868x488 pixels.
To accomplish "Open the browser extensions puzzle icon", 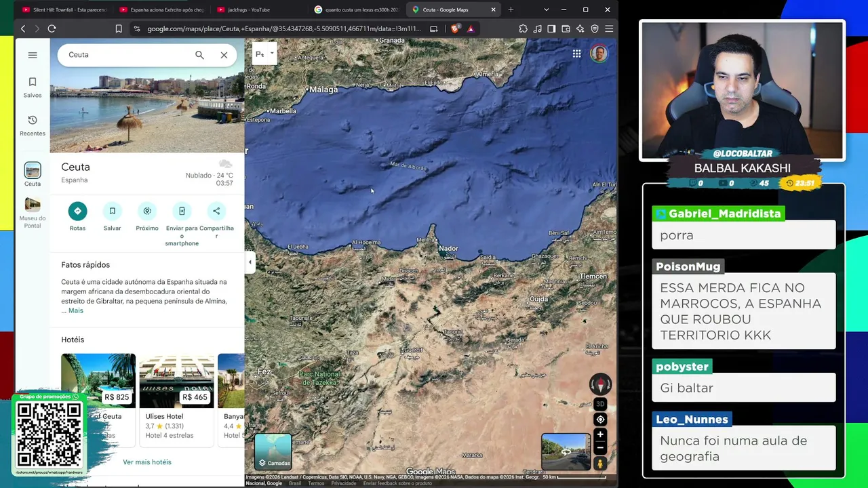I will click(x=523, y=28).
